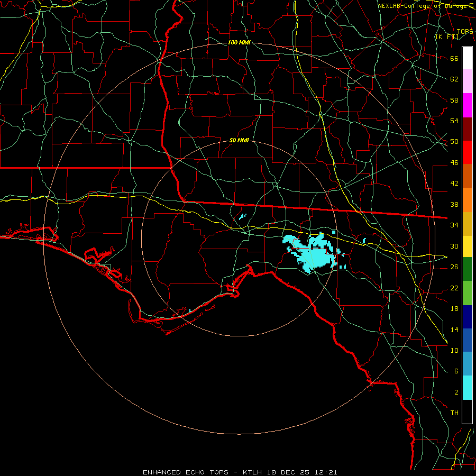The height and width of the screenshot is (476, 476).
Task: Click the '30' legend value
Action: [454, 246]
